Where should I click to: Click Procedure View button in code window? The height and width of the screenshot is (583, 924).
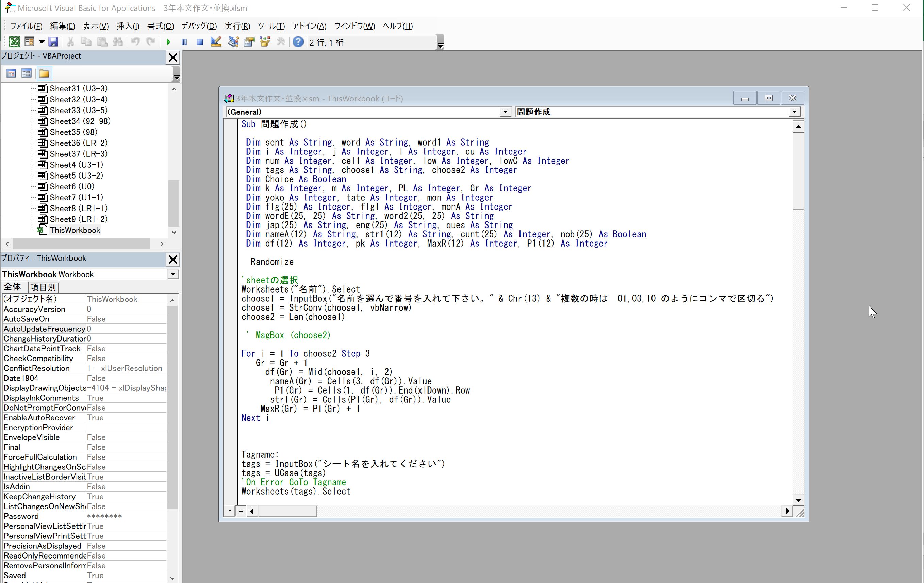[229, 511]
